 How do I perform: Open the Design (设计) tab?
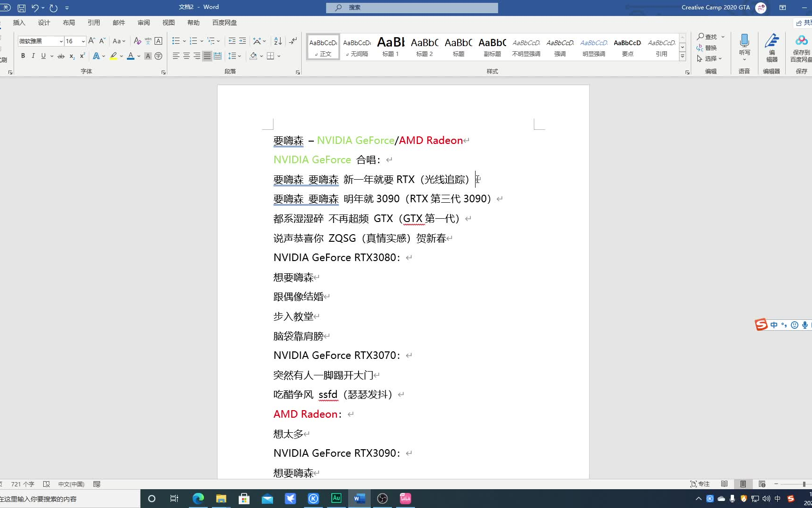(44, 23)
